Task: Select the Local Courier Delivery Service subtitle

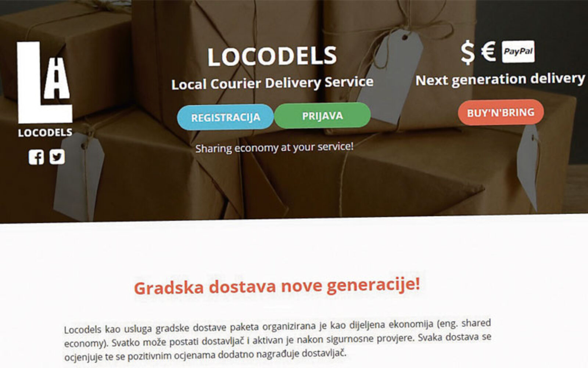Action: tap(272, 83)
